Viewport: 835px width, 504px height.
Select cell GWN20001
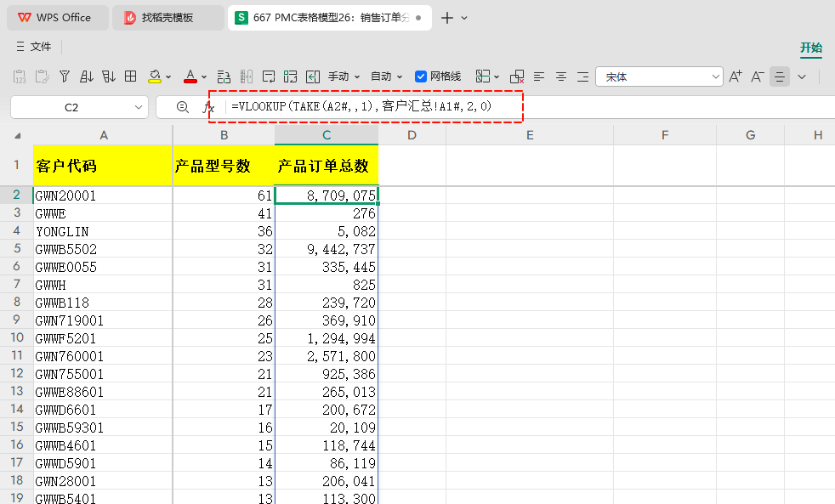pyautogui.click(x=103, y=195)
